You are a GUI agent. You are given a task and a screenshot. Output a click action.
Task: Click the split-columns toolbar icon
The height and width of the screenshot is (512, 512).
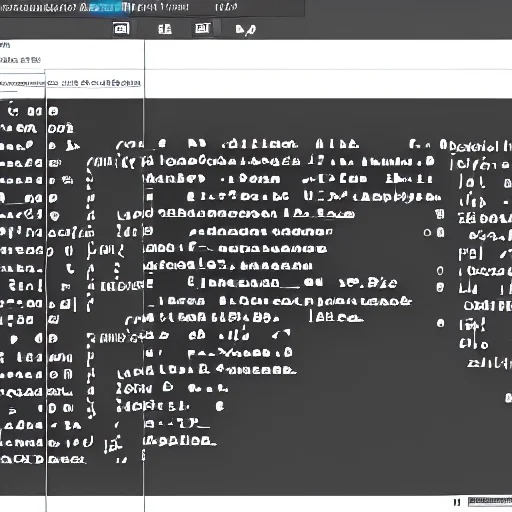[165, 29]
